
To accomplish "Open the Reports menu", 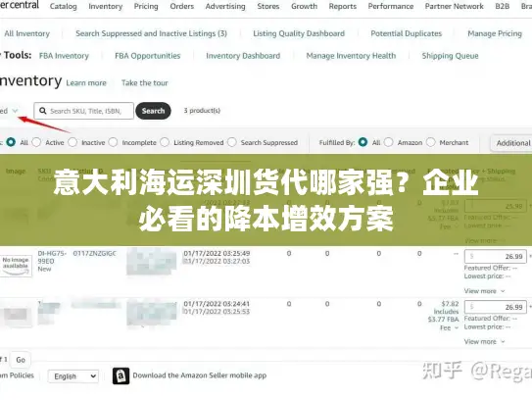I will [343, 6].
